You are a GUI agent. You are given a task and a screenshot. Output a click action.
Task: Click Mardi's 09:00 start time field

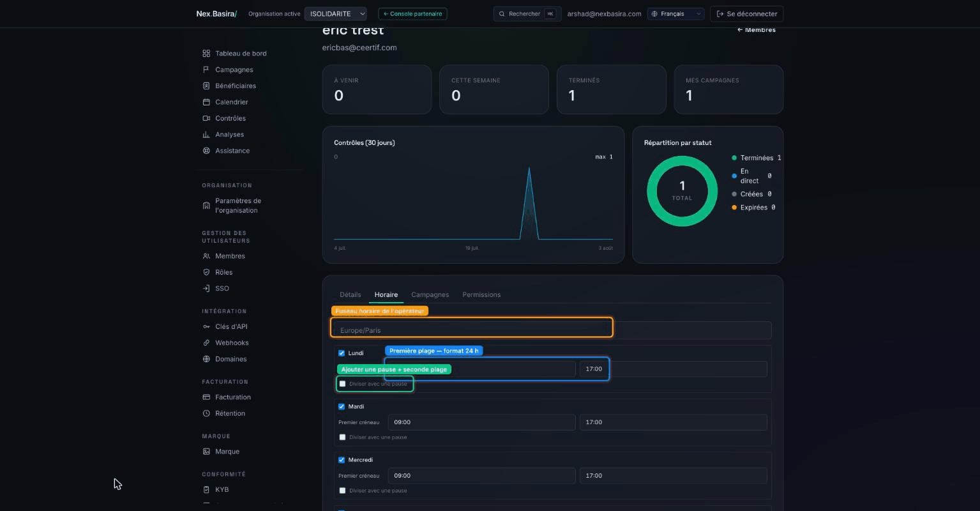point(482,422)
